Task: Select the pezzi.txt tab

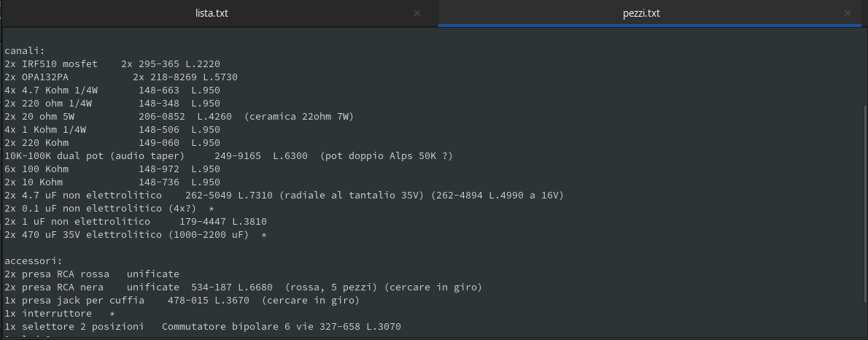Action: pos(641,13)
